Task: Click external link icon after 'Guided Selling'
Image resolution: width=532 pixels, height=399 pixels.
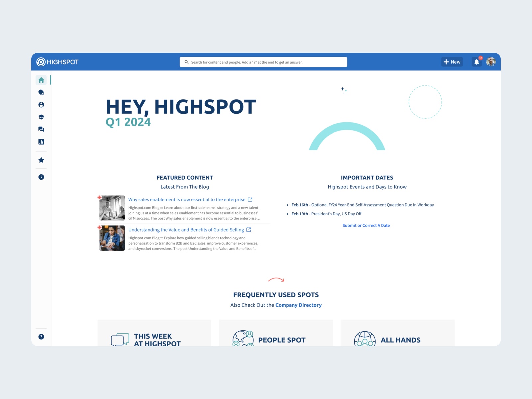Action: tap(249, 230)
